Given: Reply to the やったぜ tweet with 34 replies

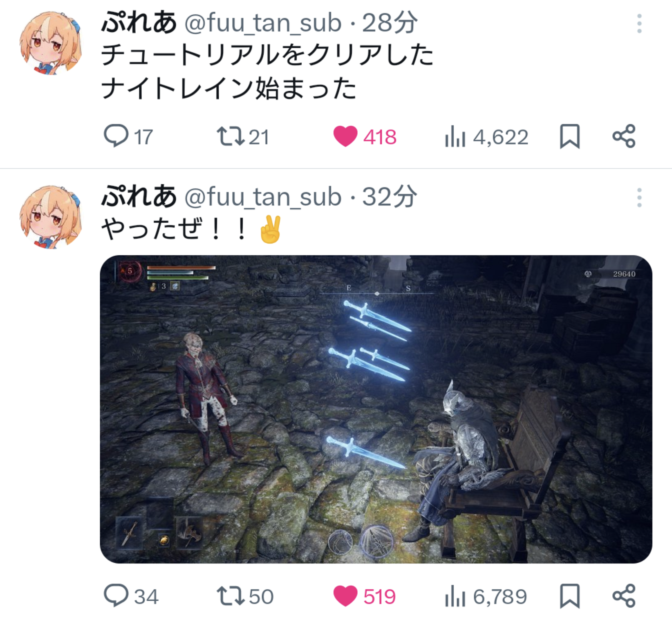Looking at the screenshot, I should (131, 596).
